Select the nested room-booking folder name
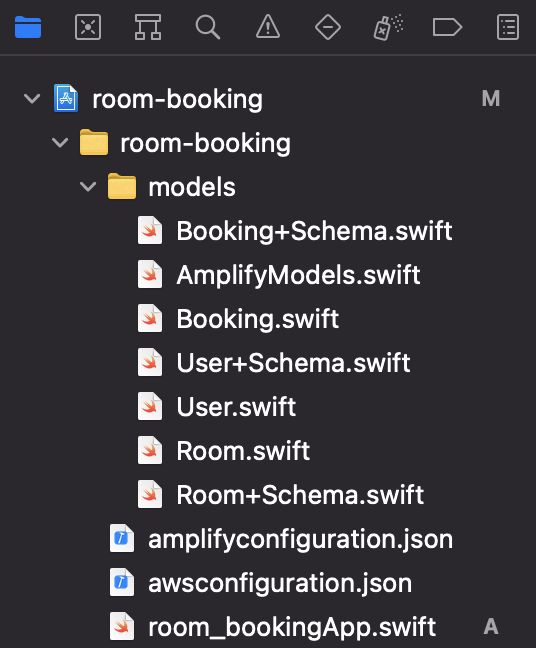Image resolution: width=536 pixels, height=648 pixels. click(205, 143)
